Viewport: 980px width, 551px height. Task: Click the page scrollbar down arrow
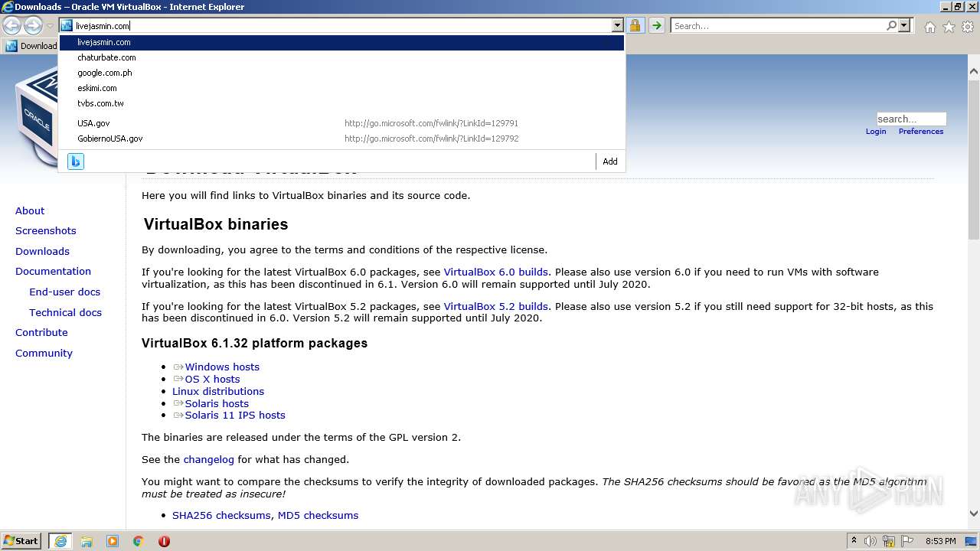tap(974, 514)
